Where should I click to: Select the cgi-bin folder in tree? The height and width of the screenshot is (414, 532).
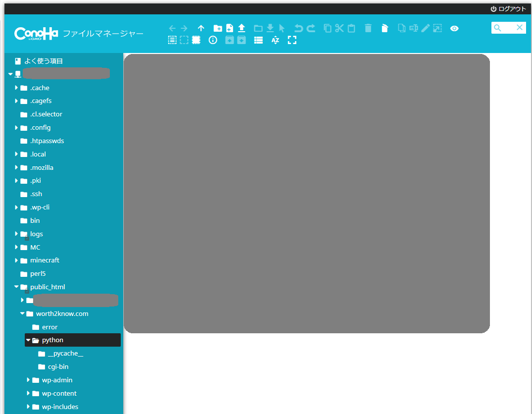58,367
